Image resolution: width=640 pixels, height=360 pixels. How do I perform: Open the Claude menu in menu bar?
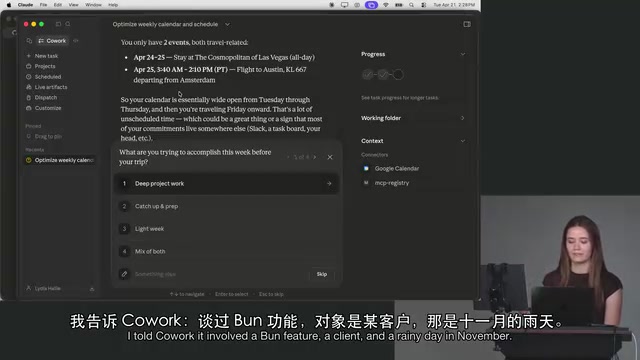[25, 5]
